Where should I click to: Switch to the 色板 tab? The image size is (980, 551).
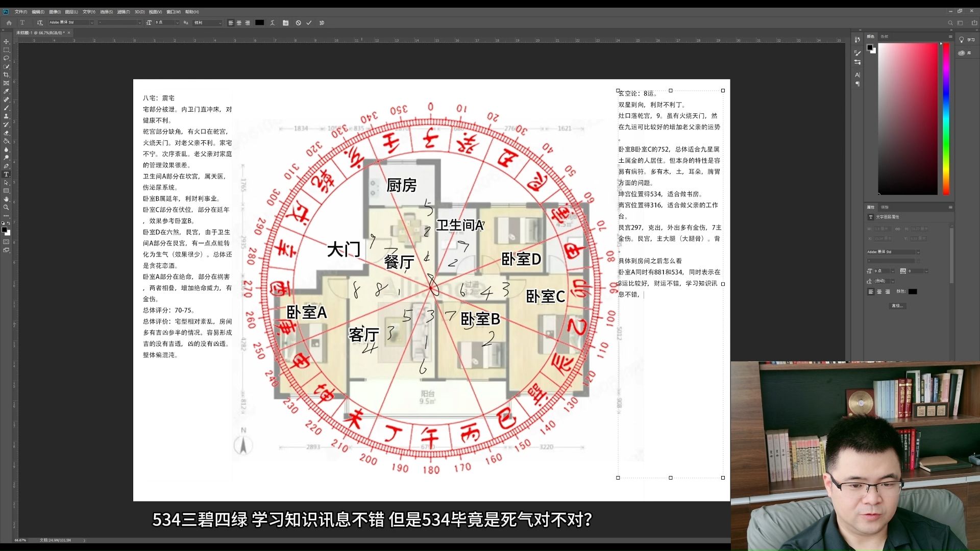pos(885,37)
